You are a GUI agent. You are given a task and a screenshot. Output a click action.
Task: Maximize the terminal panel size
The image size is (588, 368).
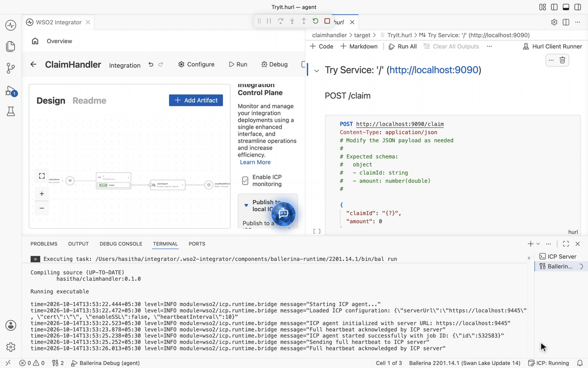pyautogui.click(x=566, y=244)
